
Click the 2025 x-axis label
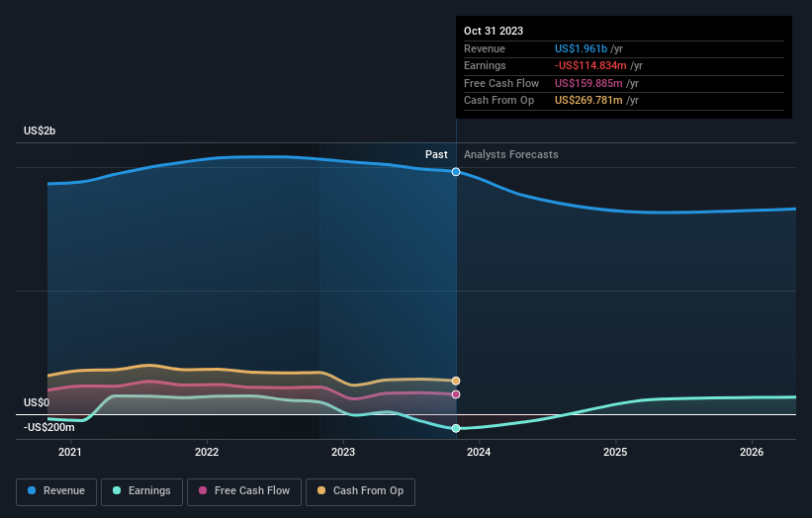(x=615, y=452)
